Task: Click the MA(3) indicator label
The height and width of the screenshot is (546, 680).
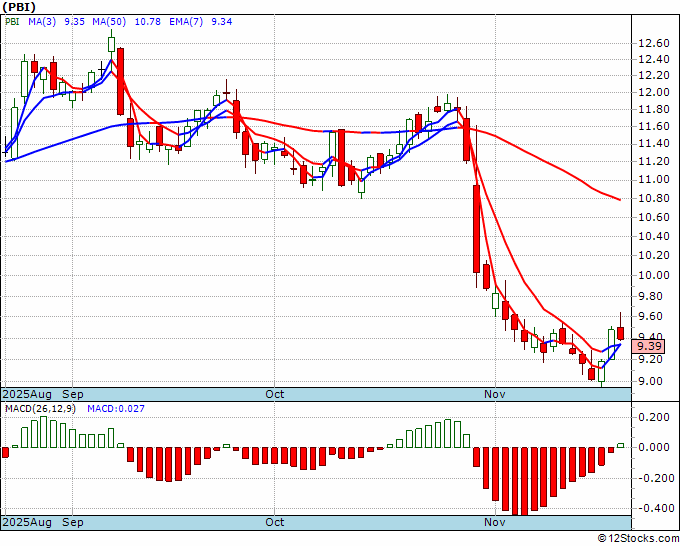Action: [x=42, y=21]
